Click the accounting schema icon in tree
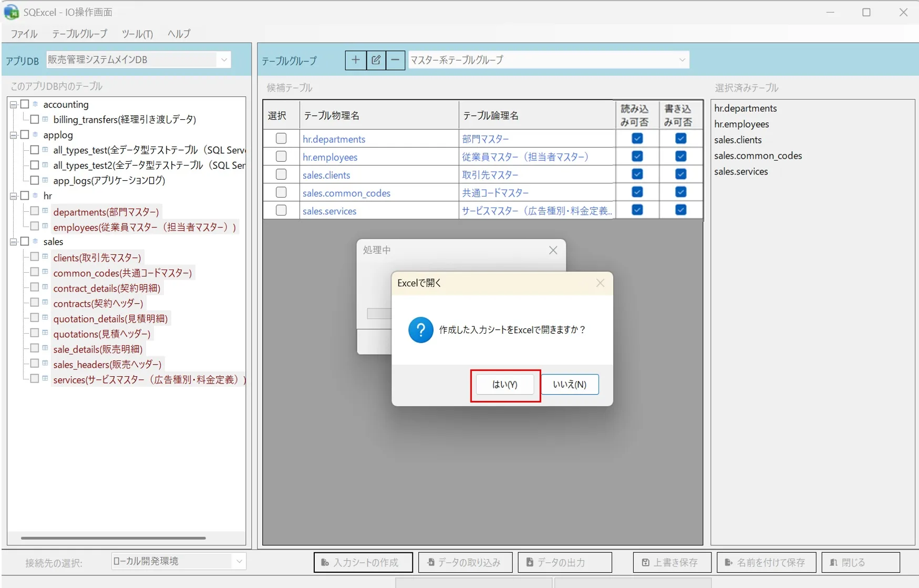Screen dimensions: 919x588 (x=35, y=104)
